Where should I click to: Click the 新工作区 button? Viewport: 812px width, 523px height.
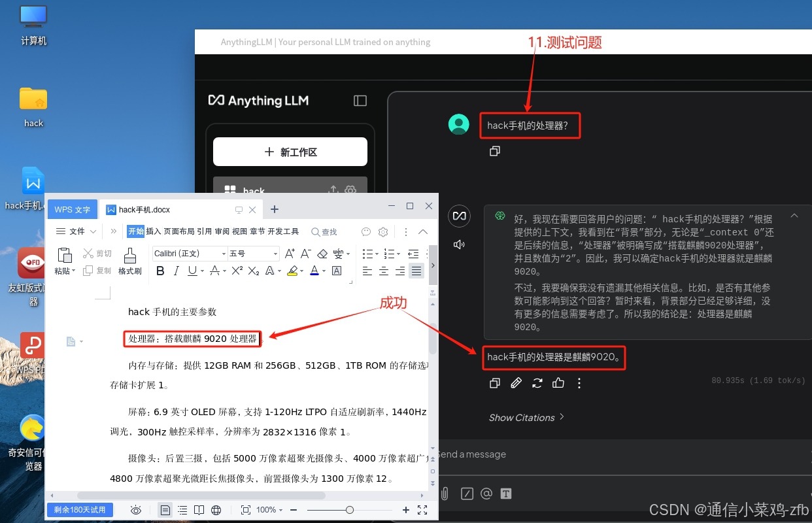coord(290,152)
